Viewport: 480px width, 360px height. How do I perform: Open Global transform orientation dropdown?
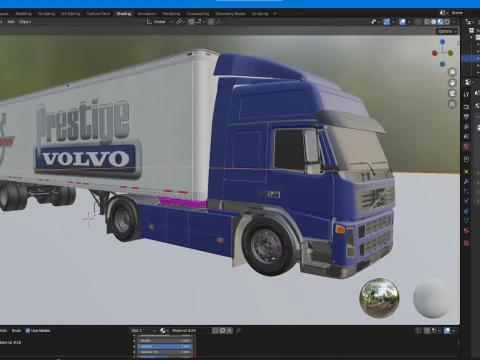[x=159, y=22]
